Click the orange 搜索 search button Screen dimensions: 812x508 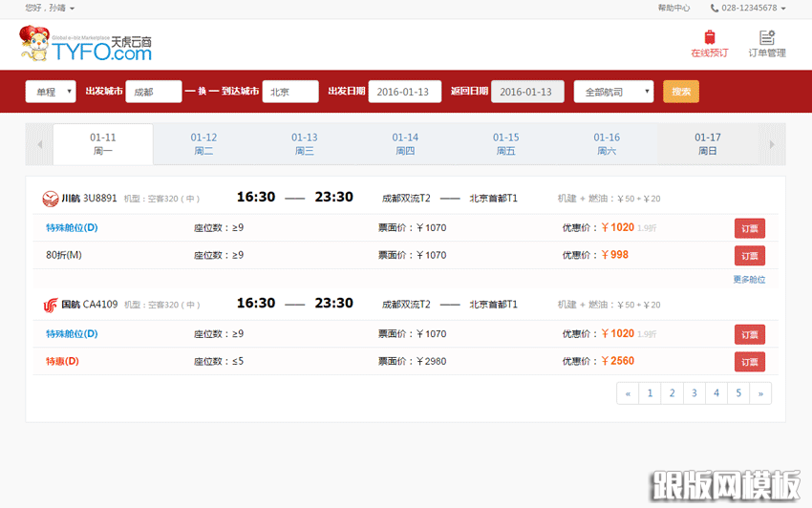(x=681, y=92)
